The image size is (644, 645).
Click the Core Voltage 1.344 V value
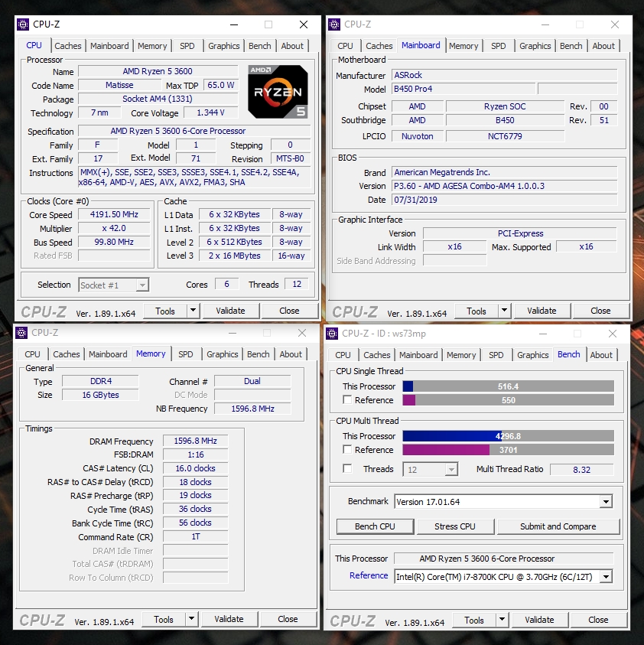coord(210,112)
